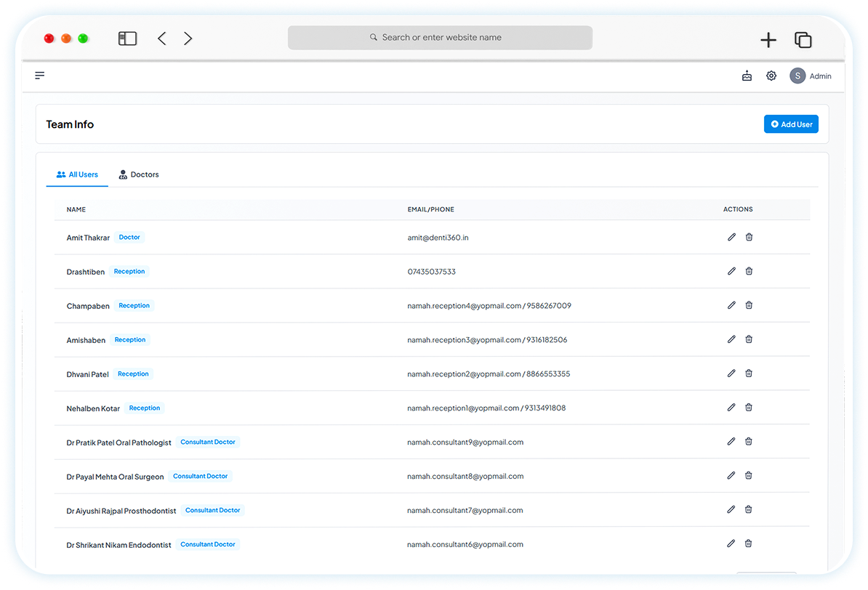This screenshot has width=868, height=590.
Task: Open the Admin account label
Action: (821, 76)
